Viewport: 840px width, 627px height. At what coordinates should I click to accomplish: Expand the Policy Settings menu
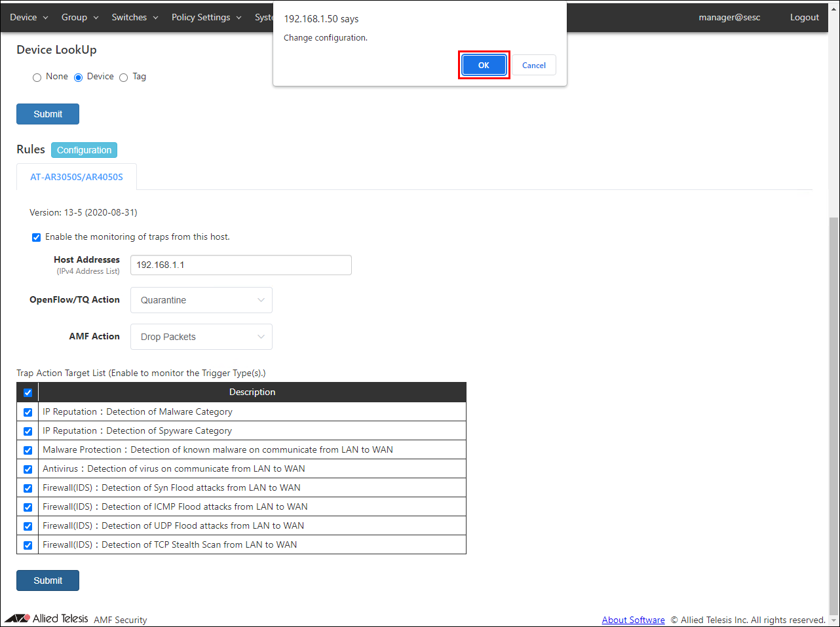[x=206, y=17]
